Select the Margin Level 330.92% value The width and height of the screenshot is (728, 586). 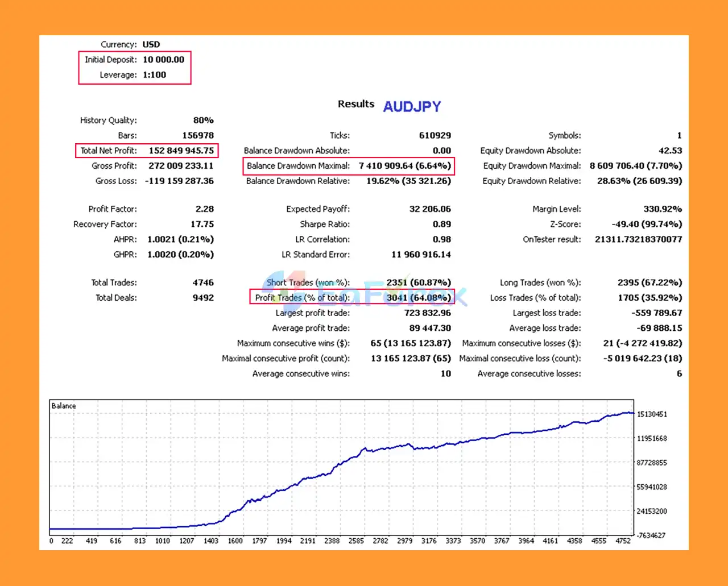point(662,209)
